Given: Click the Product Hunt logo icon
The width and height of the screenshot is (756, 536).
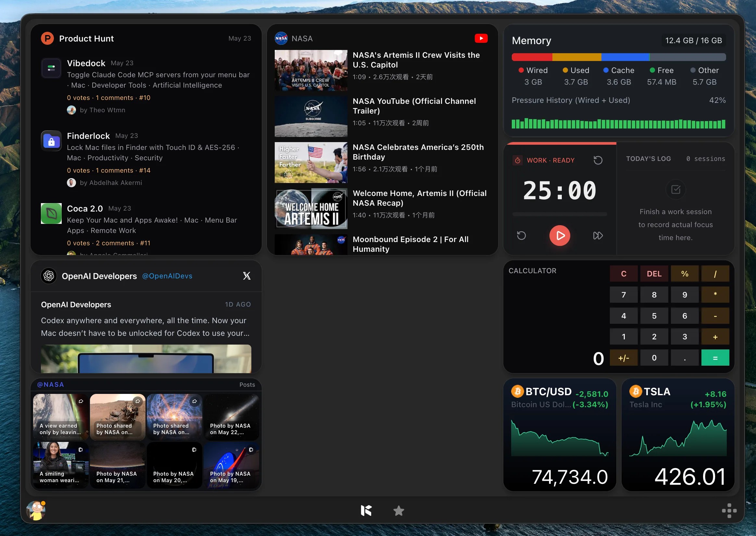Looking at the screenshot, I should (x=47, y=39).
